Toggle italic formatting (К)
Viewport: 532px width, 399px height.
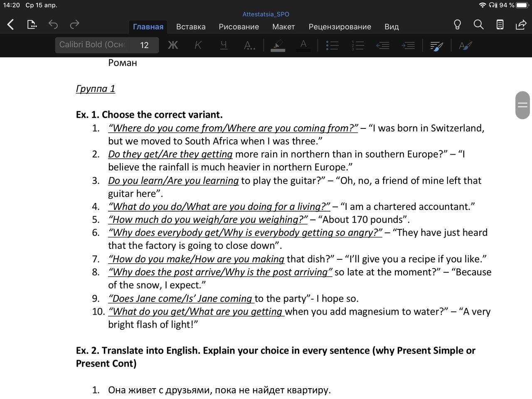pyautogui.click(x=198, y=45)
